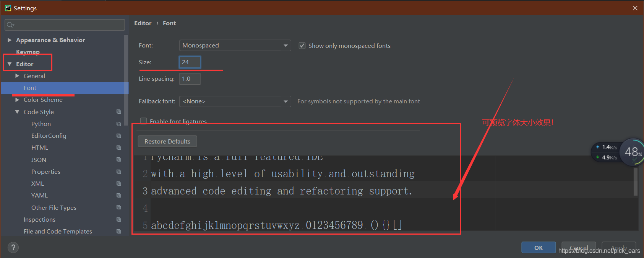Click the project-level icon beside Python

click(118, 124)
